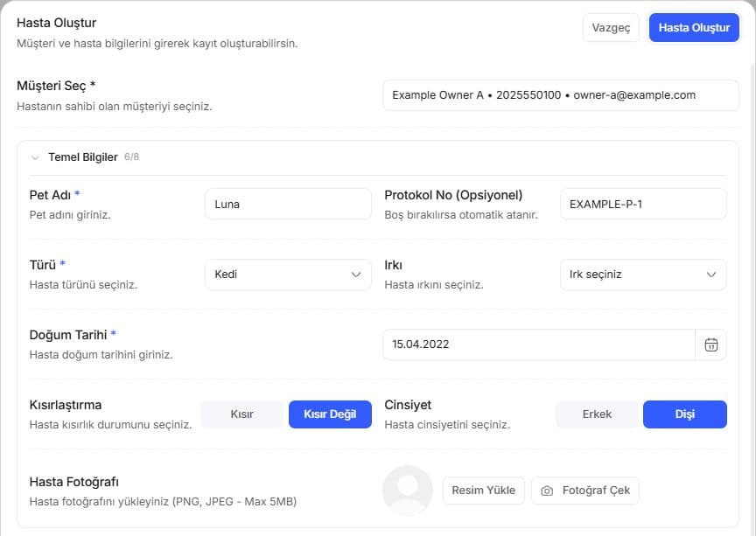
Task: Click the Irkı field label
Action: [x=393, y=265]
